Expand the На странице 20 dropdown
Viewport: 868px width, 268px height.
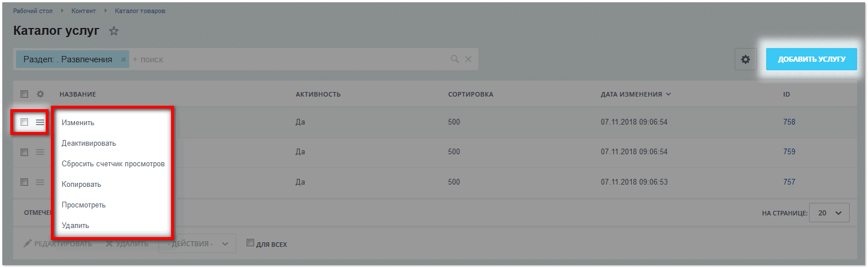[x=830, y=213]
